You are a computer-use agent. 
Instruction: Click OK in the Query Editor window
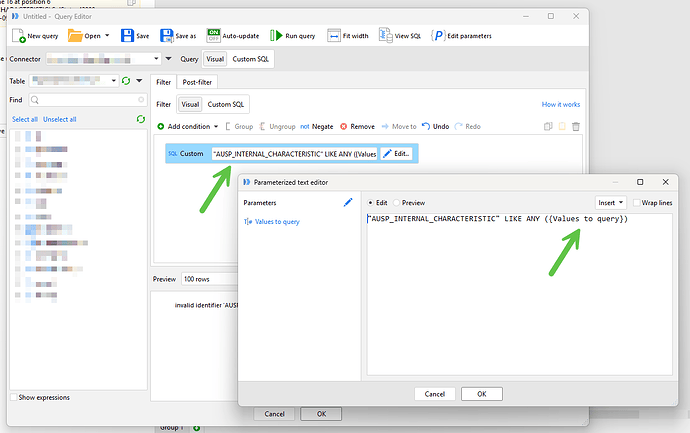(x=321, y=414)
